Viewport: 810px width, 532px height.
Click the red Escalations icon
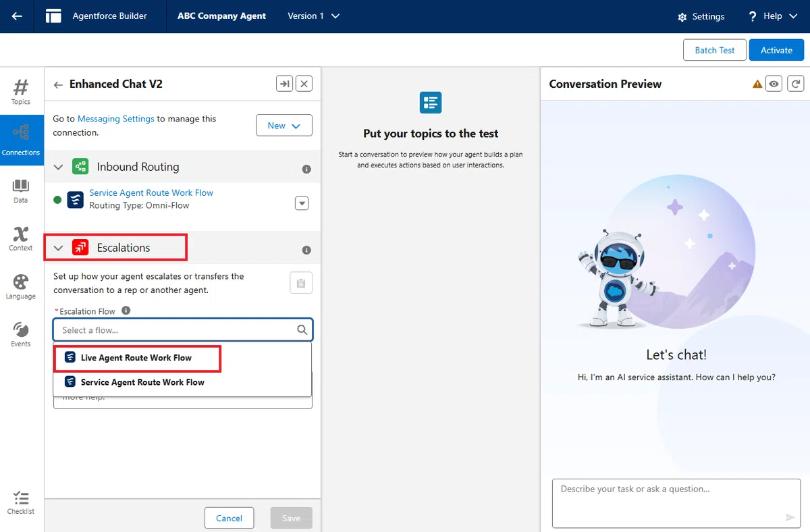tap(80, 248)
